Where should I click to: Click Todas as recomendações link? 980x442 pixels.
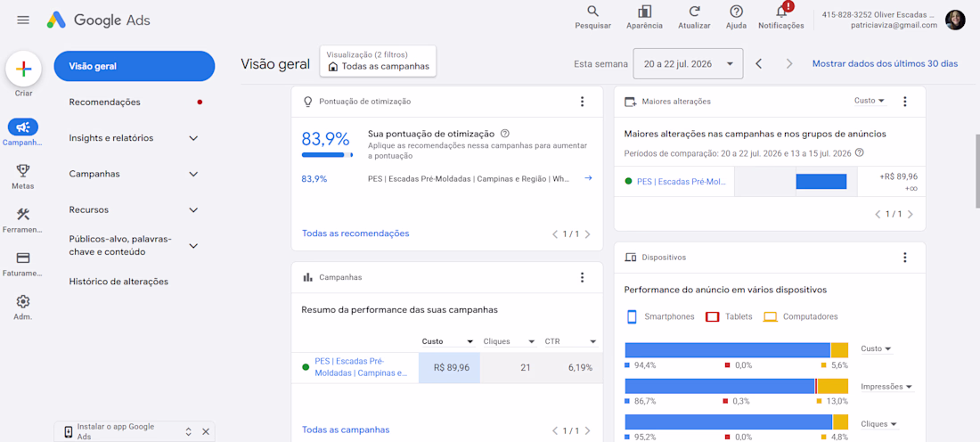(x=355, y=233)
